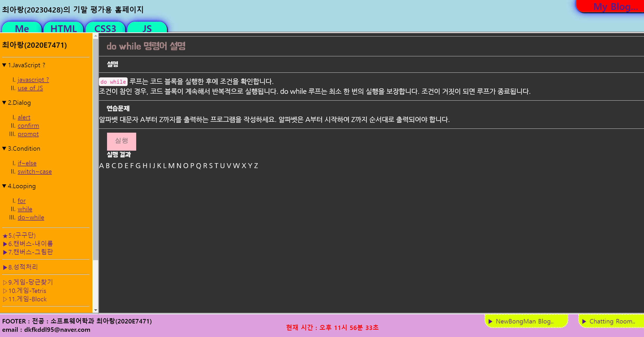Image resolution: width=644 pixels, height=337 pixels.
Task: Open 7.캔버스-그림판 entry
Action: tap(28, 252)
